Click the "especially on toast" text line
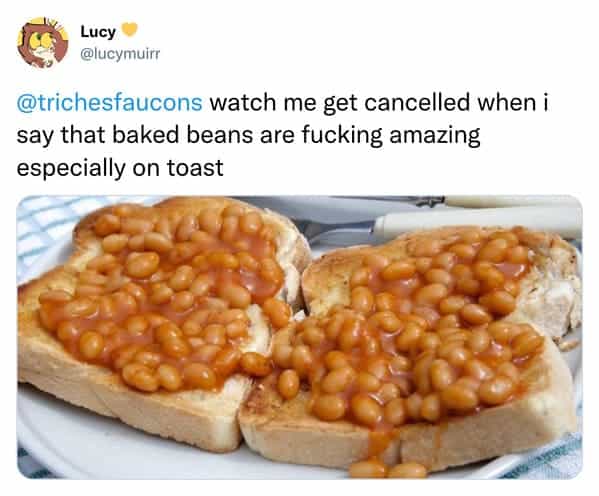Screen dimensions: 599x496 (x=120, y=168)
